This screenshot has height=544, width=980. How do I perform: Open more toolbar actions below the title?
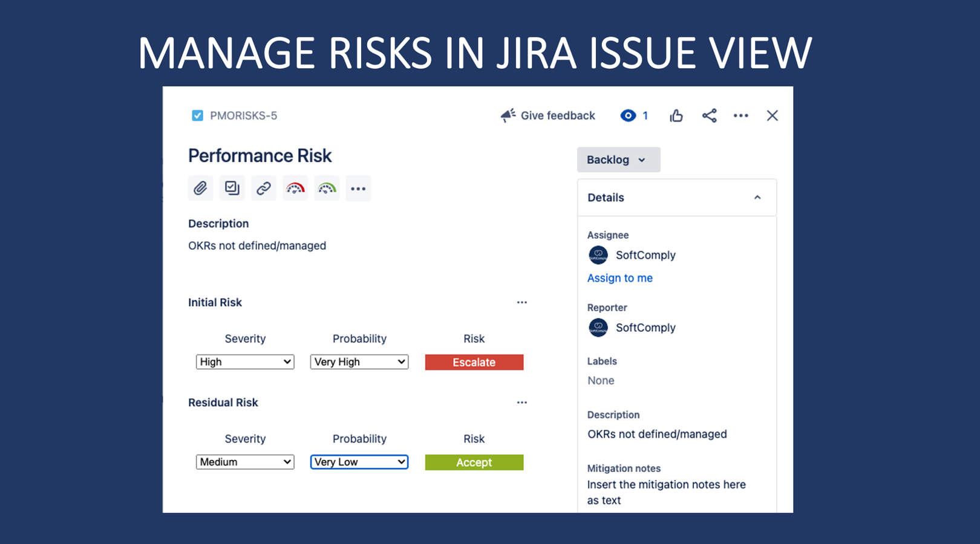(x=358, y=189)
